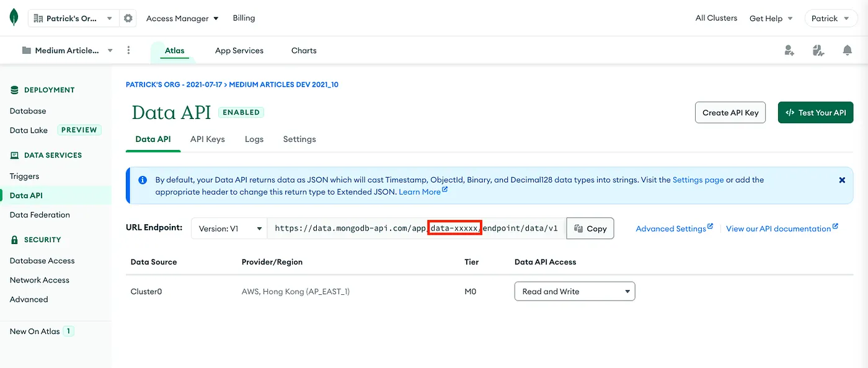
Task: Click MEDIUM ARTICLES DEV 2021_10 breadcrumb
Action: 284,84
